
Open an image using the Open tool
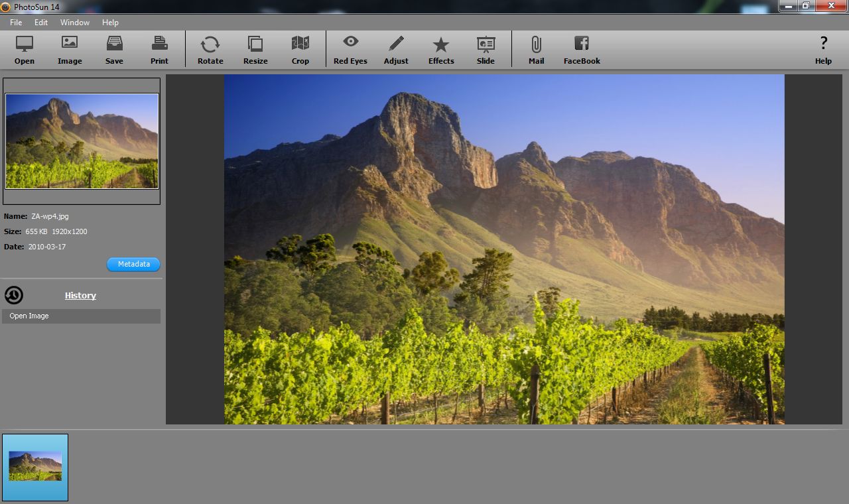tap(24, 49)
